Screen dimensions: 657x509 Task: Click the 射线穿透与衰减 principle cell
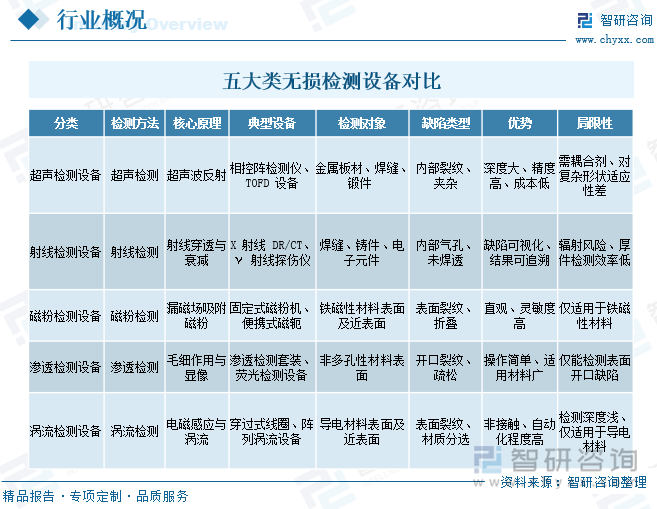click(x=197, y=253)
